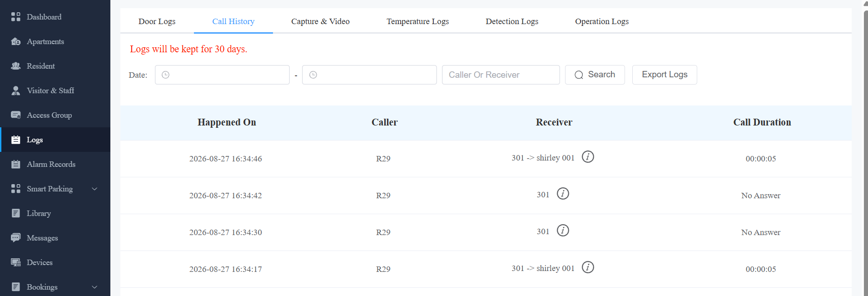Click the Export Logs button
Screen dimensions: 868x296
tap(665, 75)
